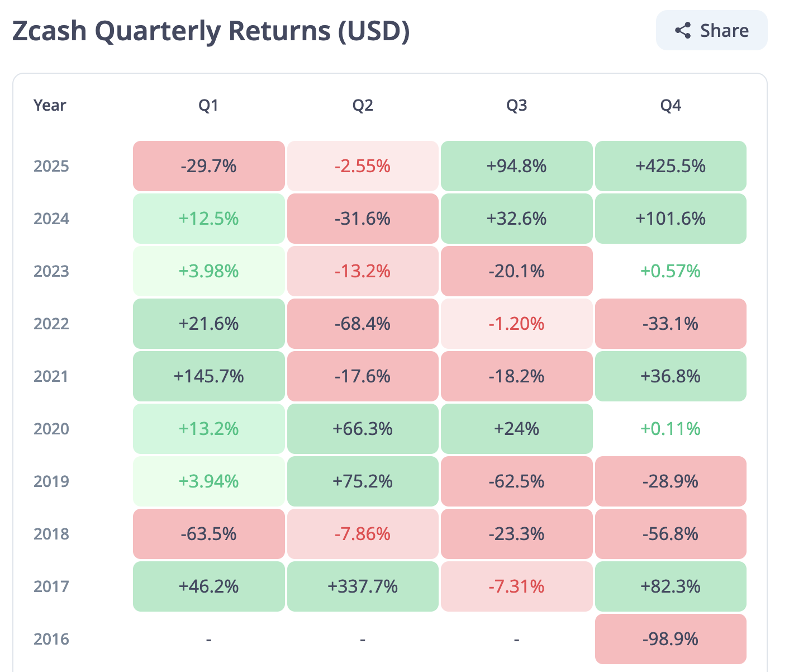Select the Q1 column header
This screenshot has width=789, height=672.
(208, 105)
